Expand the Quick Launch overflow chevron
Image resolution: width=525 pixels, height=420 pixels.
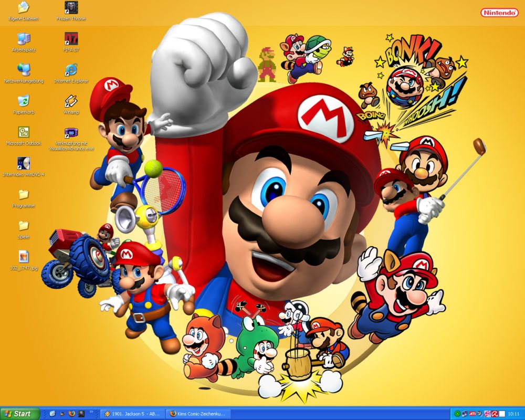91,412
